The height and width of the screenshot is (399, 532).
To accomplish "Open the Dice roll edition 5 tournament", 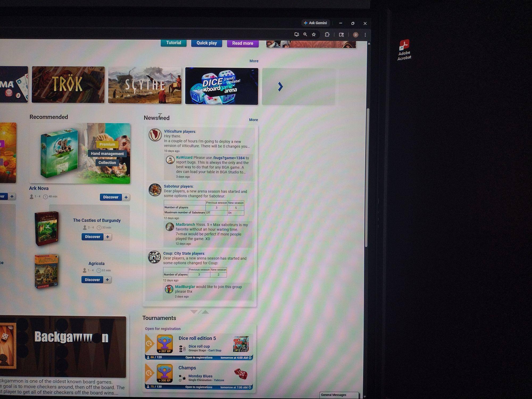I will [197, 338].
